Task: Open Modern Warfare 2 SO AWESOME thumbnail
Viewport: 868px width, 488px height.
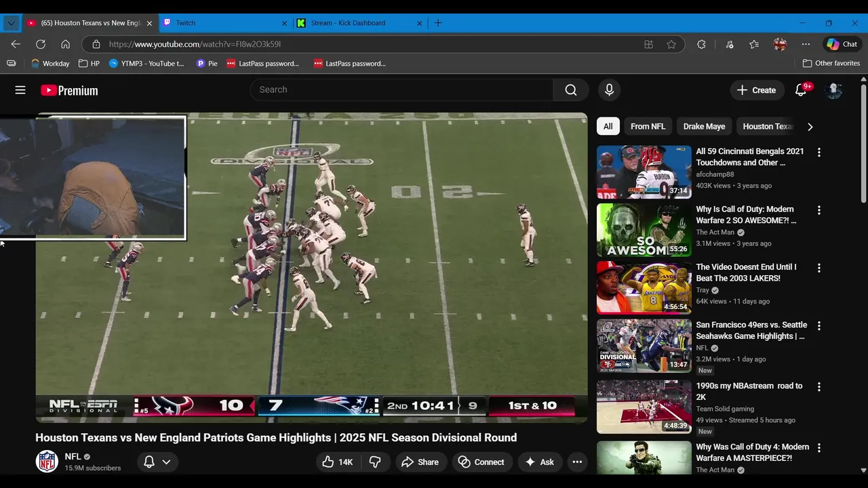Action: [644, 230]
